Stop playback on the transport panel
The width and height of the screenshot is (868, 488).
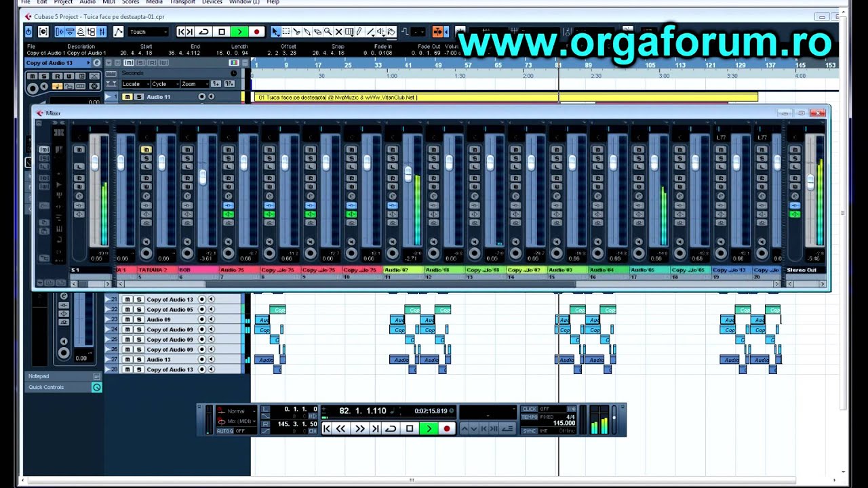click(409, 428)
